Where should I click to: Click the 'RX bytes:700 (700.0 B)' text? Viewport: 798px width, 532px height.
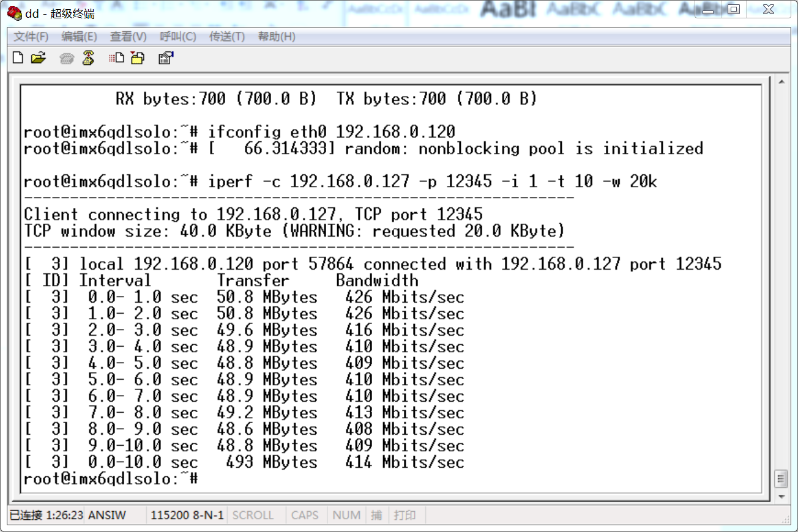(x=216, y=98)
